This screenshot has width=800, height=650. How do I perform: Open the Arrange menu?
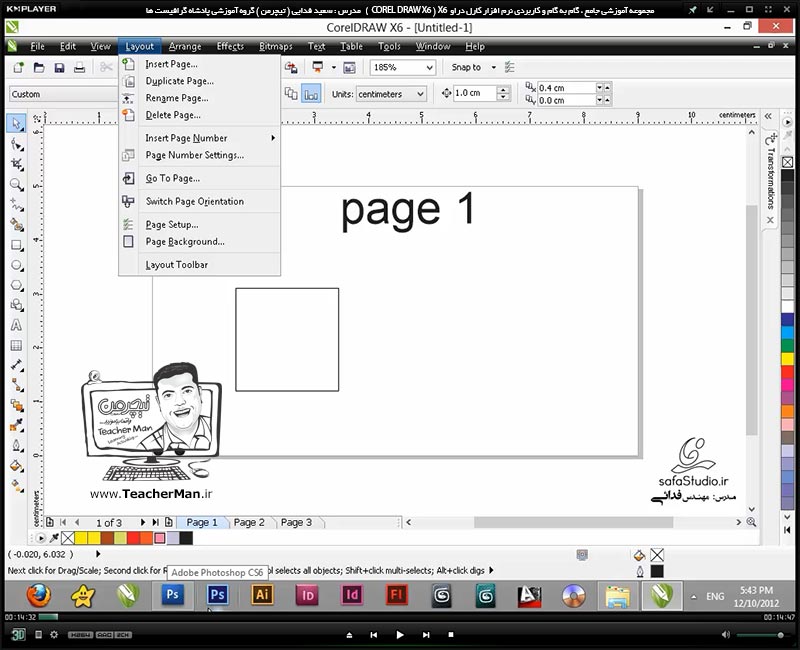pos(185,46)
